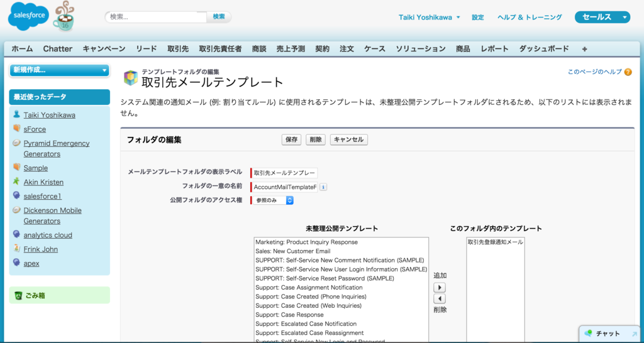Click the opportunity icon beside Pyramid Emergency Generators
This screenshot has width=644, height=343.
tap(16, 143)
